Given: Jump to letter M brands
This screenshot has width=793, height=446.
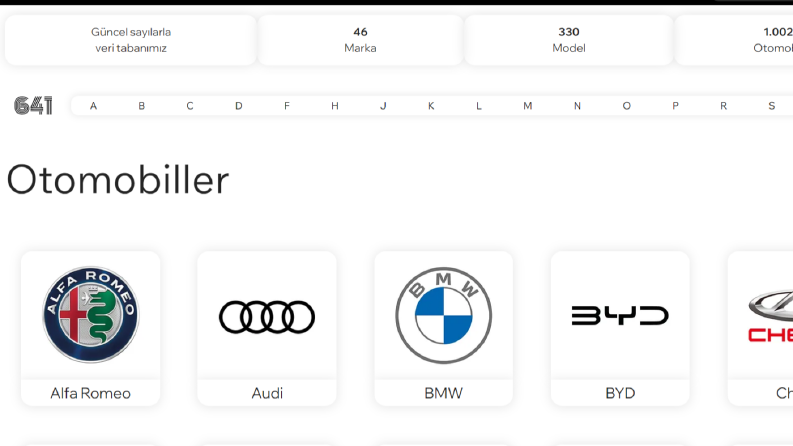Looking at the screenshot, I should (527, 106).
